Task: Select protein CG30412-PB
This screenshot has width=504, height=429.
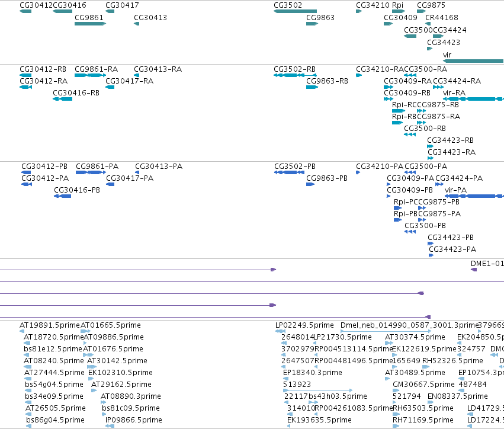Action: coord(44,167)
